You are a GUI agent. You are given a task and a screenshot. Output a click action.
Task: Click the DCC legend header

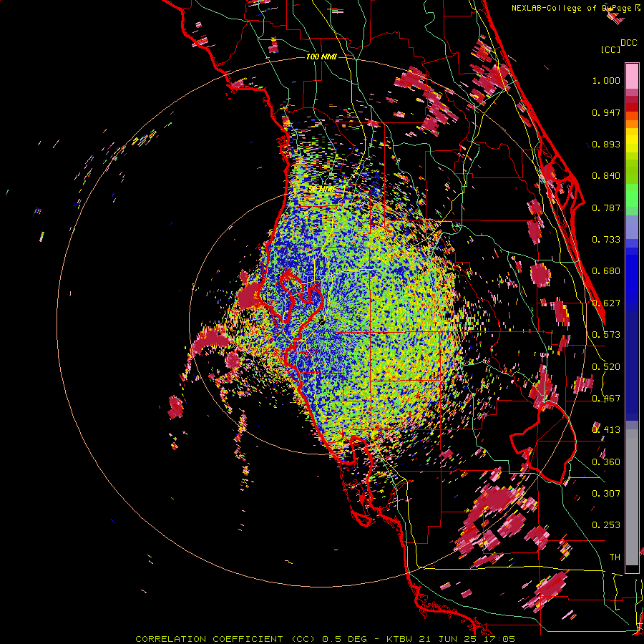(x=628, y=43)
